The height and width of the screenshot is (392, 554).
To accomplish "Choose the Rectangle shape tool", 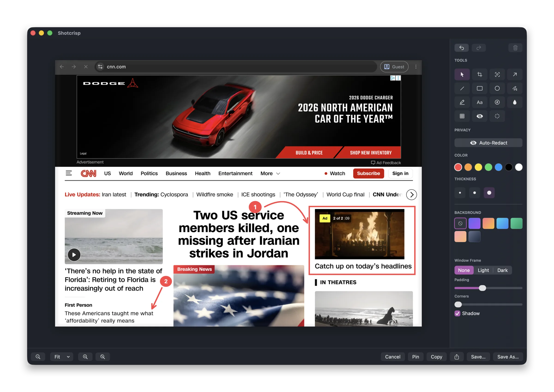I will [x=480, y=88].
